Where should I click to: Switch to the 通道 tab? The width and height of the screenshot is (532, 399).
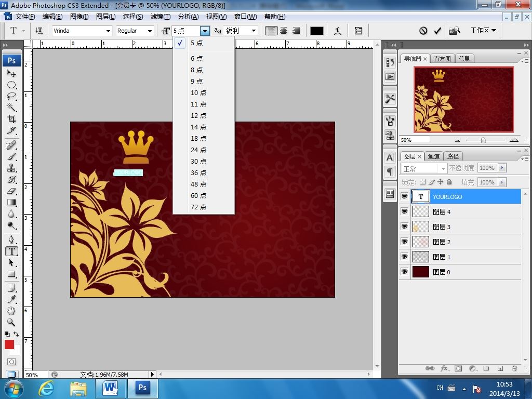click(434, 156)
